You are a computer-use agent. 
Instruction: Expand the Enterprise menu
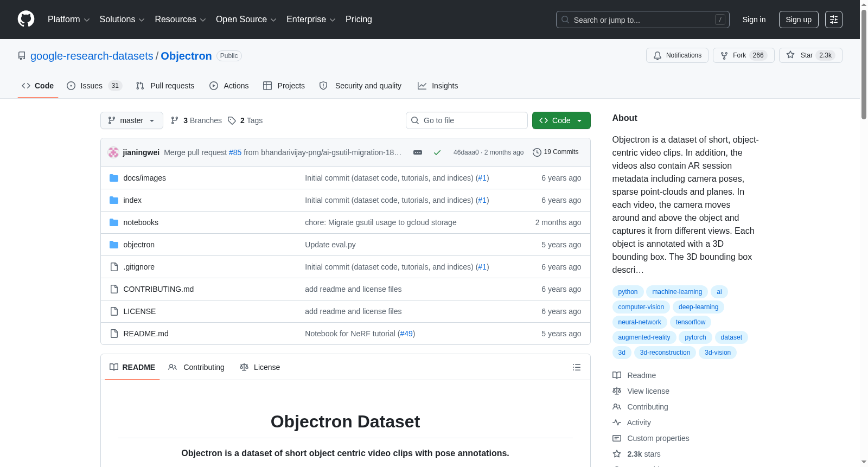[311, 20]
